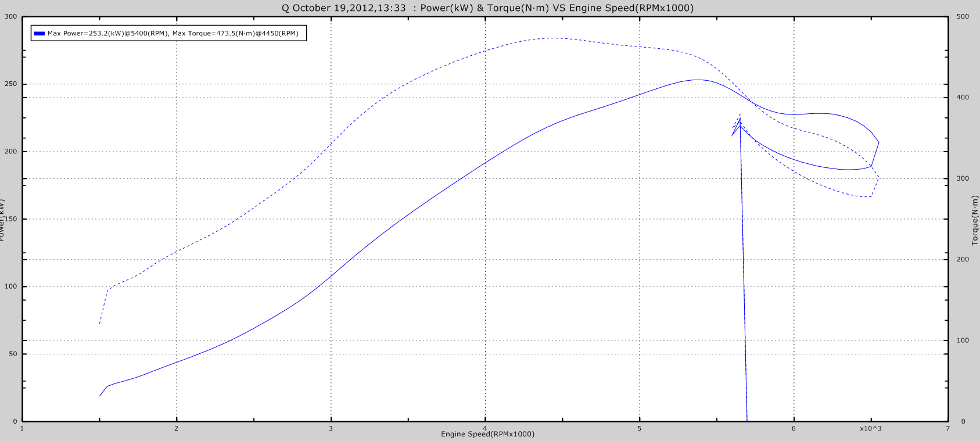Click the Engine Speed(RPMx1000) x-axis label
Image resolution: width=980 pixels, height=441 pixels.
(x=487, y=434)
